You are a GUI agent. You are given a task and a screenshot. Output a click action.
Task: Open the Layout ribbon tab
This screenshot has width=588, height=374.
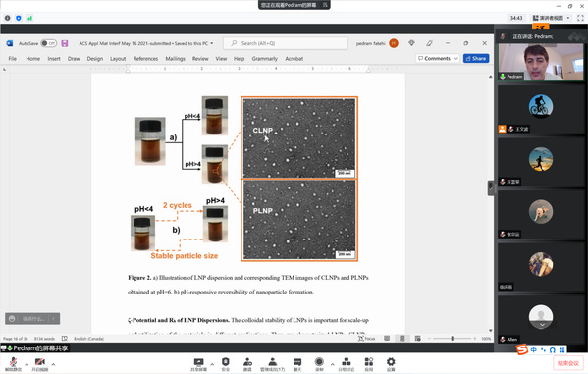118,59
